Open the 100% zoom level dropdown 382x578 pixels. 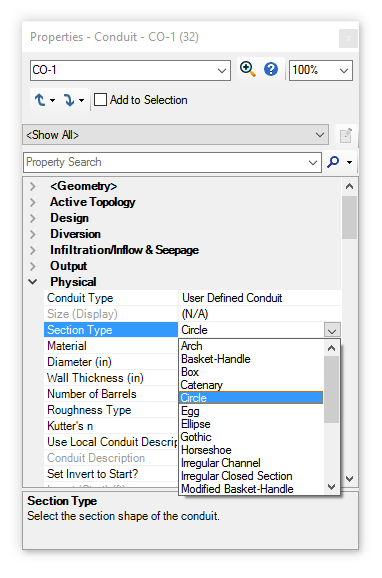pyautogui.click(x=344, y=70)
